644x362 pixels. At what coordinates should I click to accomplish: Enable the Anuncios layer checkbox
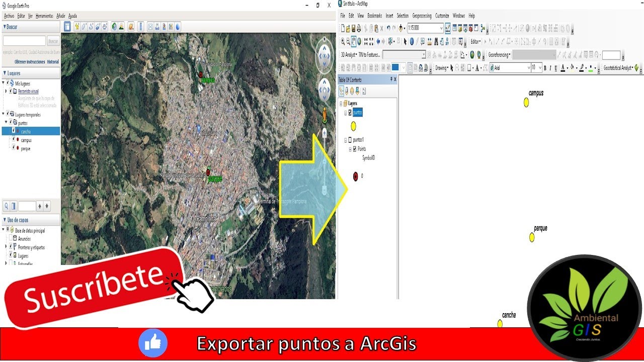pyautogui.click(x=11, y=238)
